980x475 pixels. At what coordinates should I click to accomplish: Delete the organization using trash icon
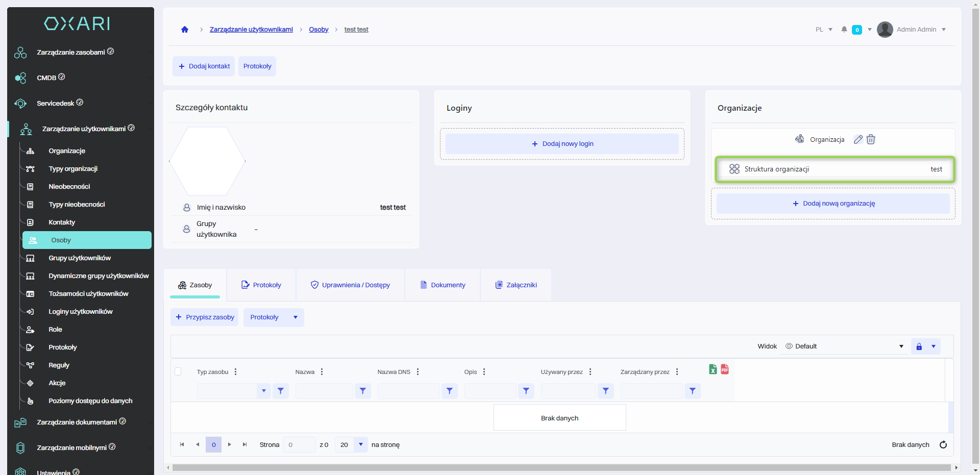pos(871,139)
